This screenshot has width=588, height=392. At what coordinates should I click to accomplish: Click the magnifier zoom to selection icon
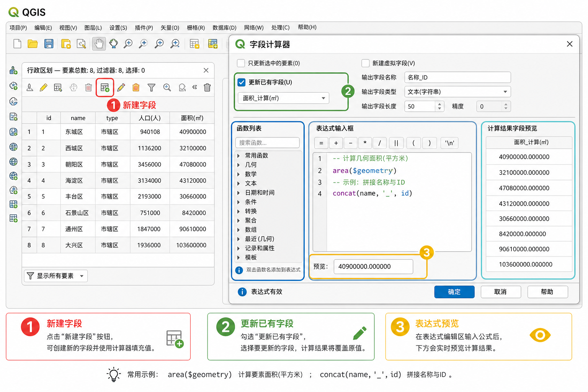pos(167,88)
